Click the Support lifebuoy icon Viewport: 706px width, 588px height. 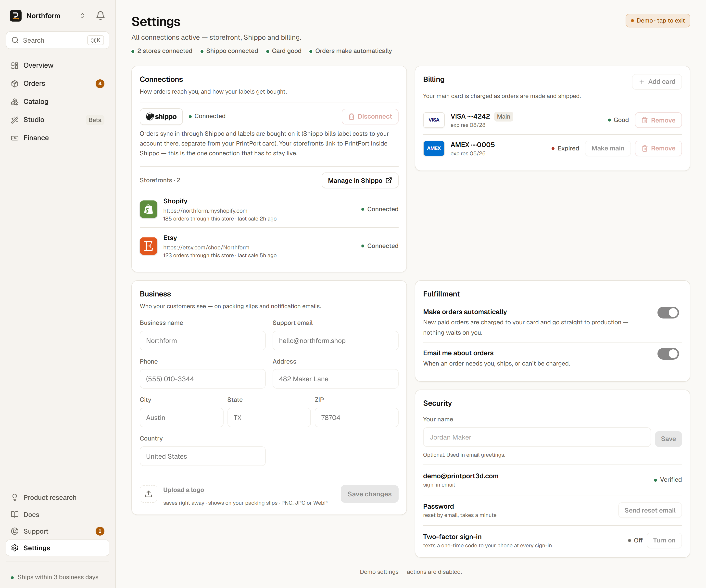click(14, 531)
